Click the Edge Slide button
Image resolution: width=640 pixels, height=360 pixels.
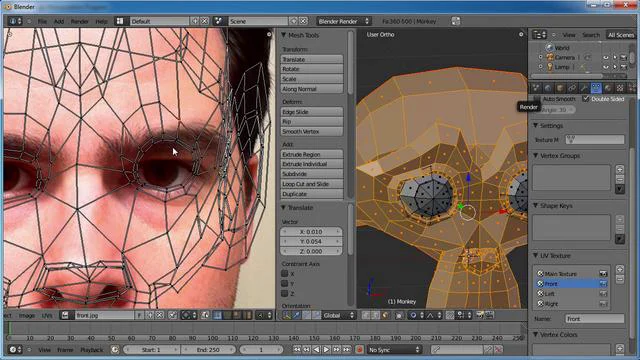point(311,112)
